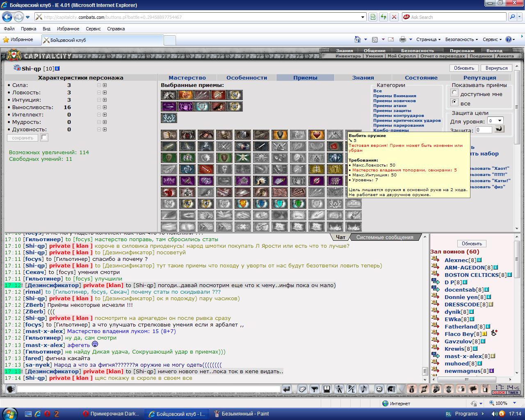Select the cyan shield technique icon
The width and height of the screenshot is (525, 420).
[280, 203]
